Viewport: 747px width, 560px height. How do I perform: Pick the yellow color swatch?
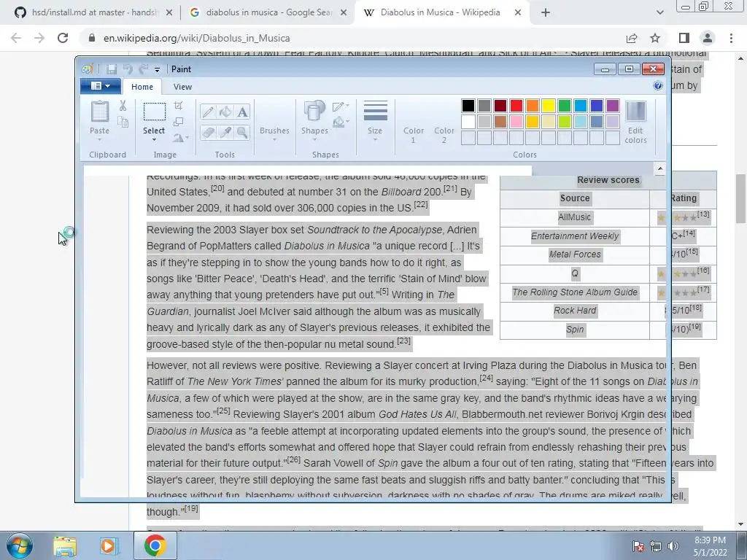coord(549,106)
